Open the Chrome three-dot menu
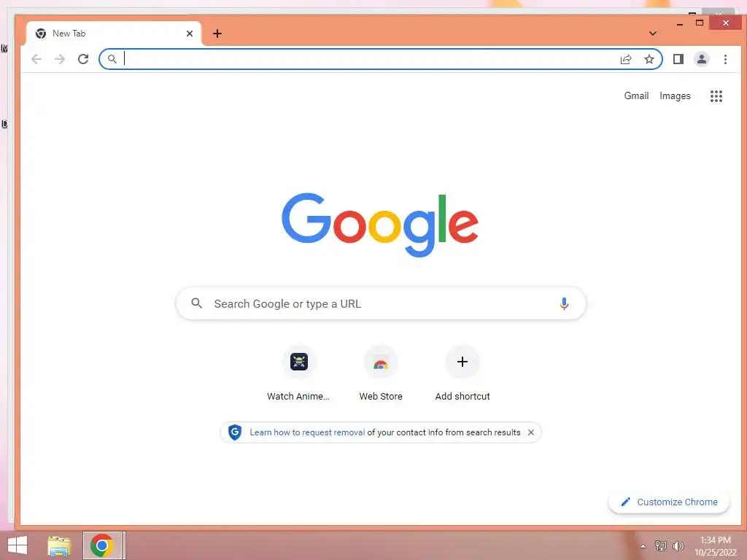 (x=725, y=59)
